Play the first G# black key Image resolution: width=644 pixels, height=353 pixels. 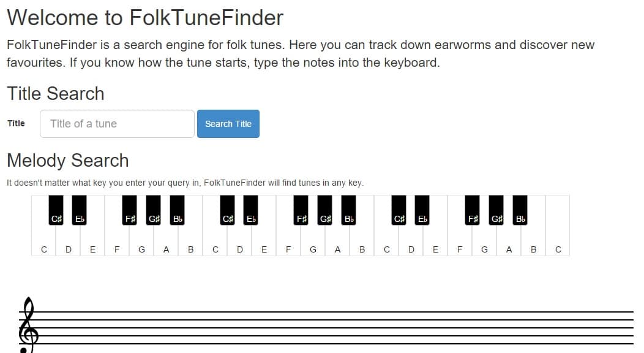click(154, 210)
